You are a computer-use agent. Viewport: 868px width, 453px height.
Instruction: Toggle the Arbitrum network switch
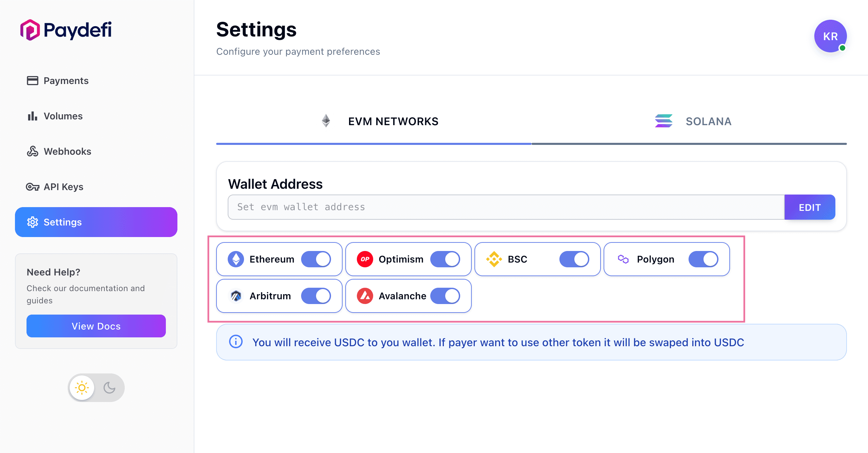(x=316, y=296)
